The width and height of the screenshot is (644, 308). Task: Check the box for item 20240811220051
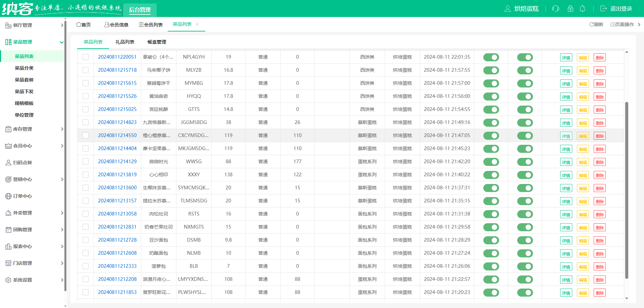pyautogui.click(x=86, y=57)
